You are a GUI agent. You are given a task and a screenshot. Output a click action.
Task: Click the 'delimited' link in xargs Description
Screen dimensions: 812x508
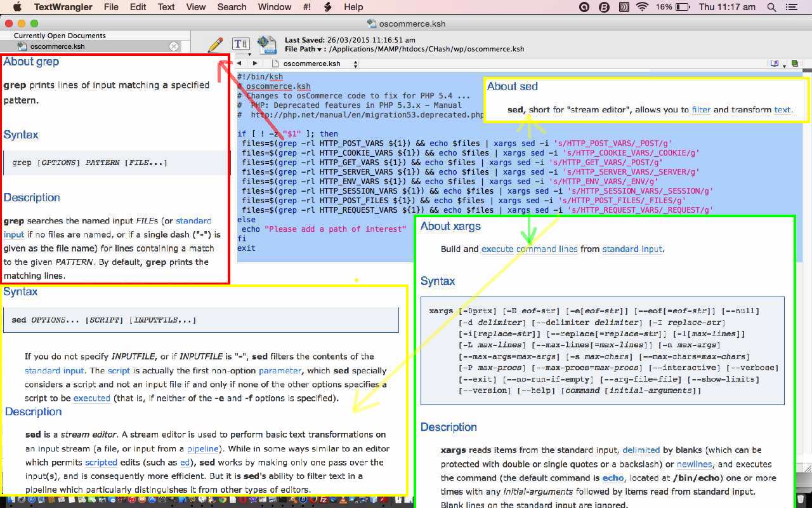pos(641,450)
